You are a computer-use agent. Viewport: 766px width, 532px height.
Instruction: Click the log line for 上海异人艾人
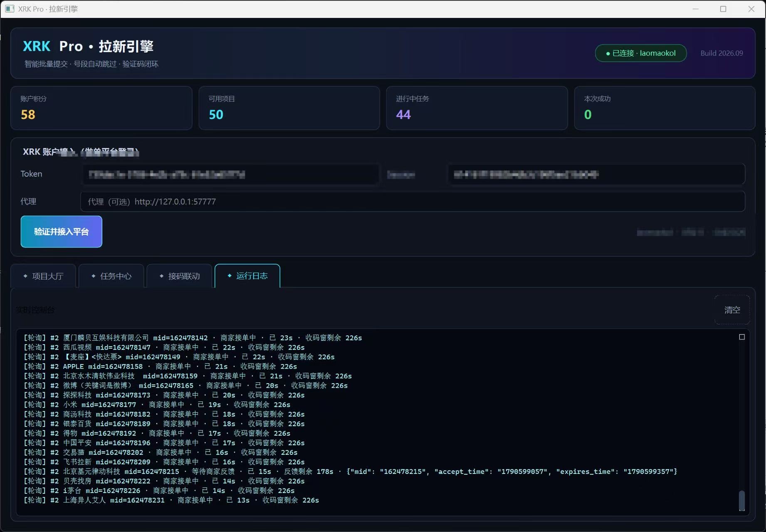(x=171, y=500)
